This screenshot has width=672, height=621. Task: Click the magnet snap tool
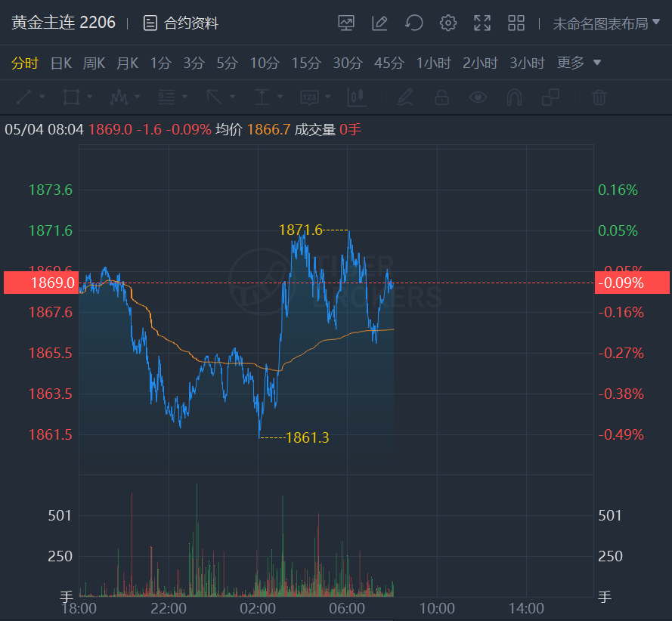(x=514, y=97)
